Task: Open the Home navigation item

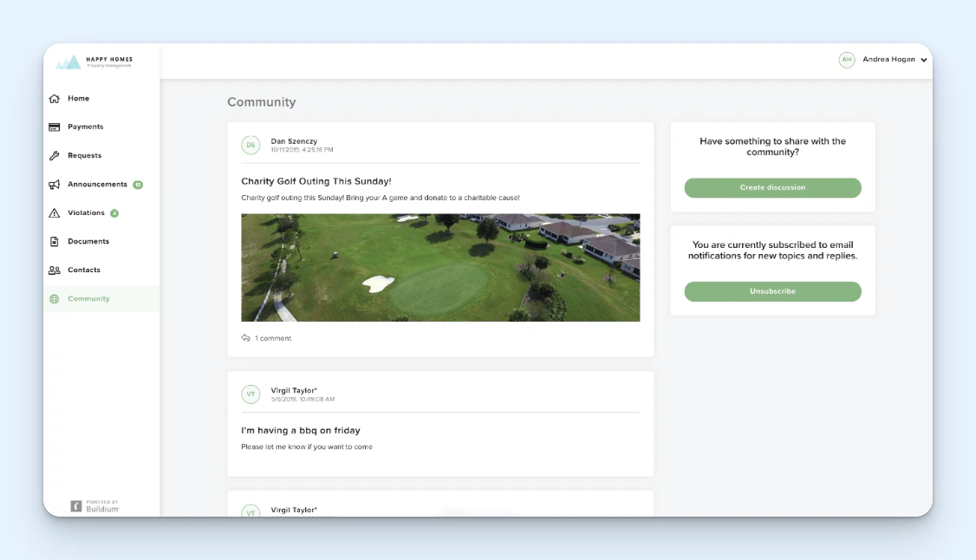Action: tap(79, 98)
